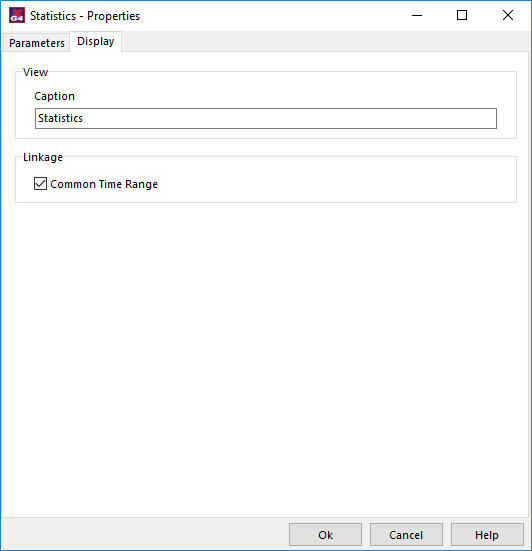Screen dimensions: 532x551
Task: Click the Statistics - Properties title bar text
Action: click(x=85, y=16)
